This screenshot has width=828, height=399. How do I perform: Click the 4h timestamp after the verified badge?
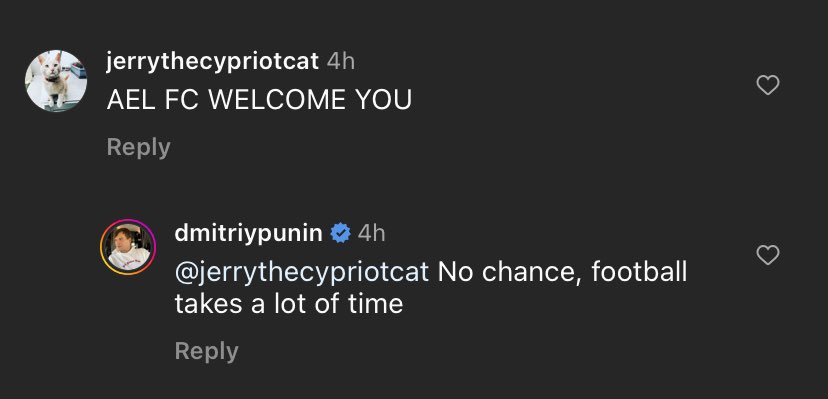(x=371, y=233)
